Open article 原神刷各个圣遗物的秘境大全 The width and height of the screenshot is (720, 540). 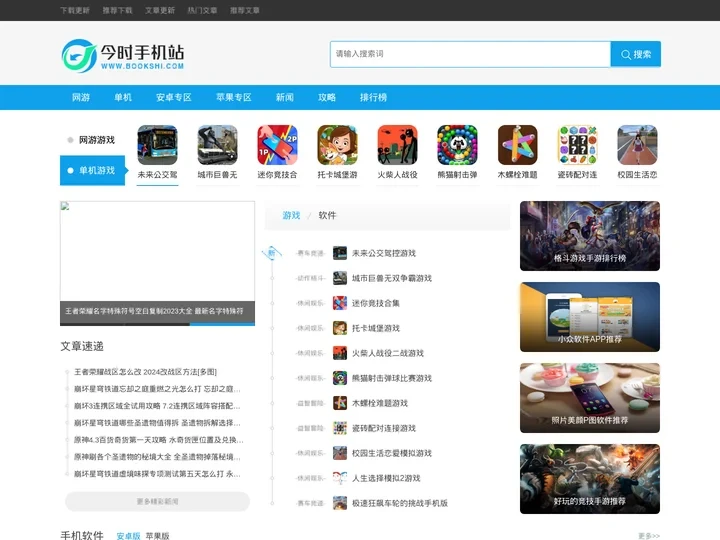pyautogui.click(x=157, y=457)
